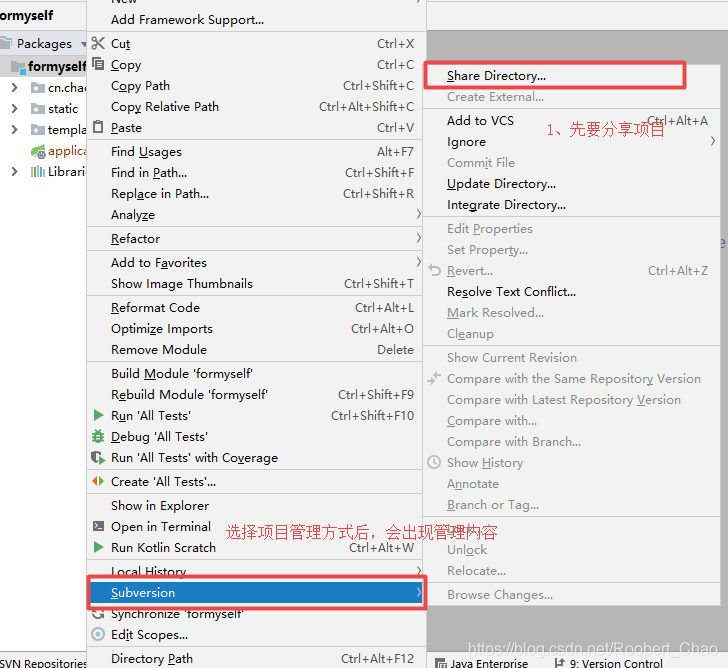Expand the Libraries node
The image size is (728, 668).
[x=14, y=171]
